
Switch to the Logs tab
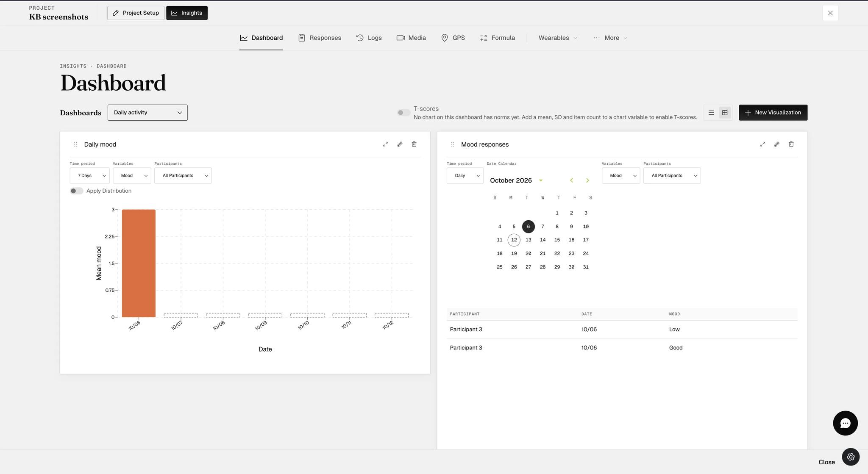[x=369, y=38]
